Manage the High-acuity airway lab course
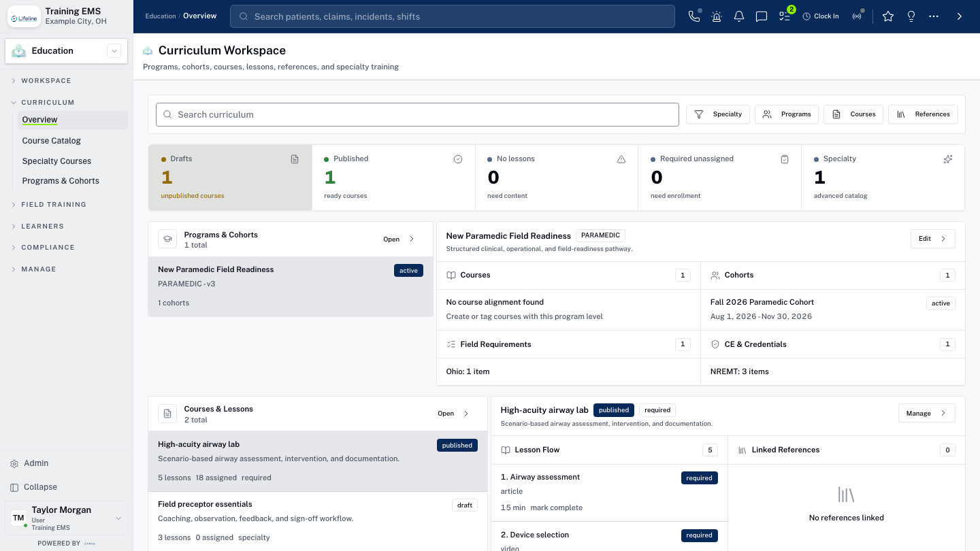This screenshot has height=551, width=980. (x=927, y=413)
